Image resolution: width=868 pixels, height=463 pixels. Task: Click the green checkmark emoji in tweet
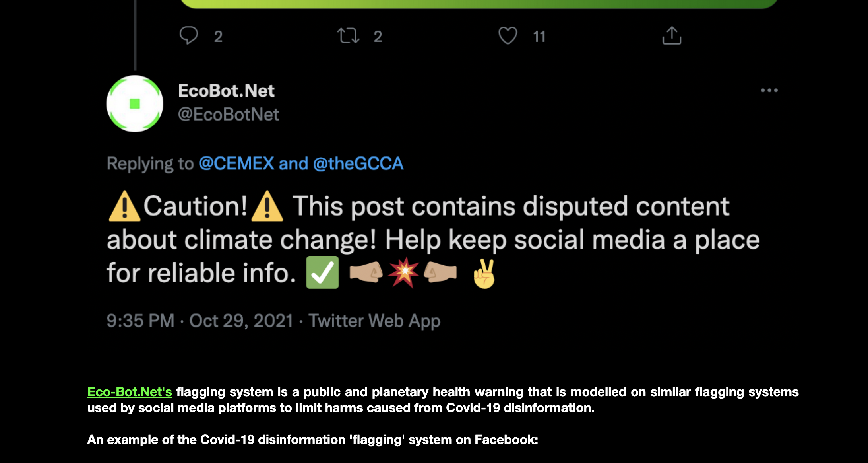pos(322,272)
